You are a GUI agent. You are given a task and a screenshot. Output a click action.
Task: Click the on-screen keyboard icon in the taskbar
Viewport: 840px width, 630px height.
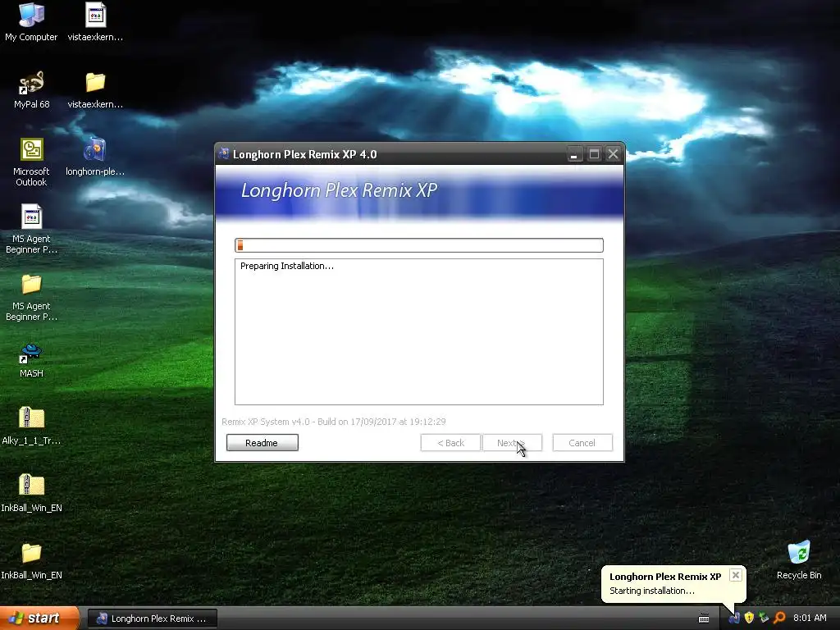click(704, 619)
